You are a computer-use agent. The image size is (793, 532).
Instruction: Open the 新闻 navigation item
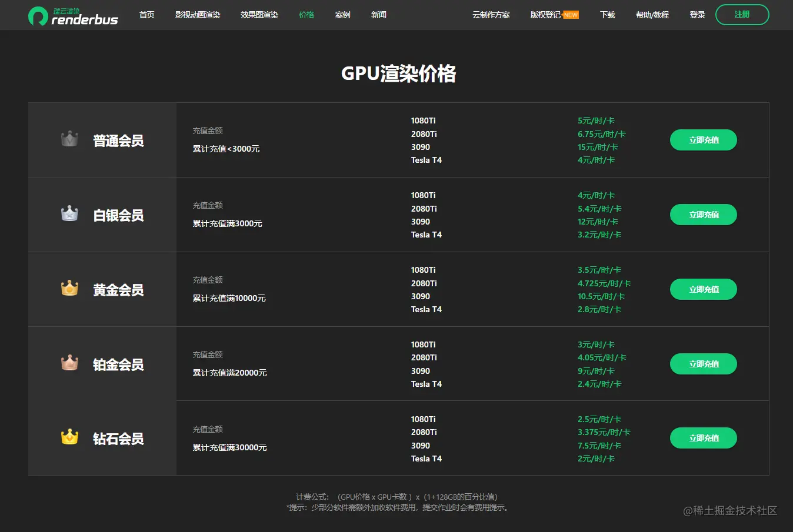(x=378, y=15)
